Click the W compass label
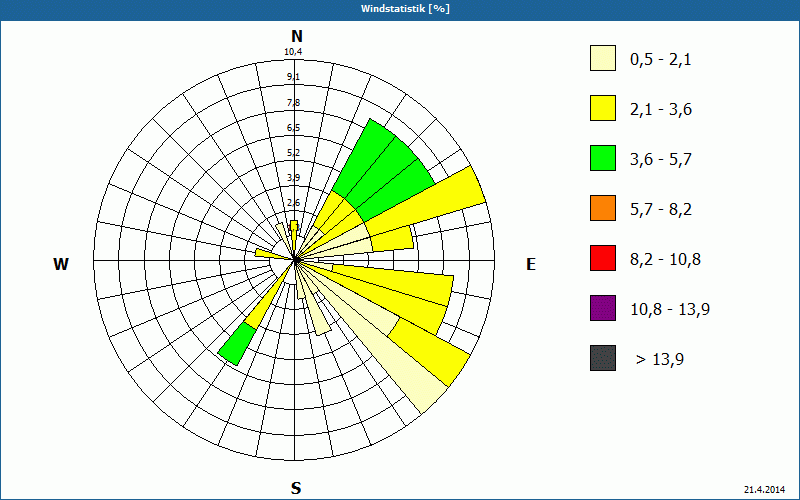This screenshot has width=800, height=500. (x=61, y=264)
